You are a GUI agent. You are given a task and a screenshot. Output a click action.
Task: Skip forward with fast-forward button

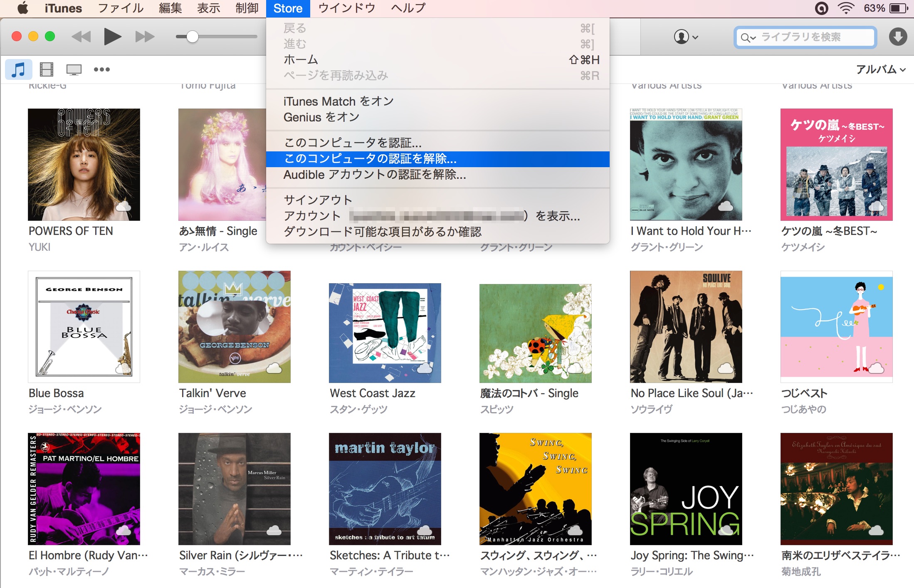145,37
